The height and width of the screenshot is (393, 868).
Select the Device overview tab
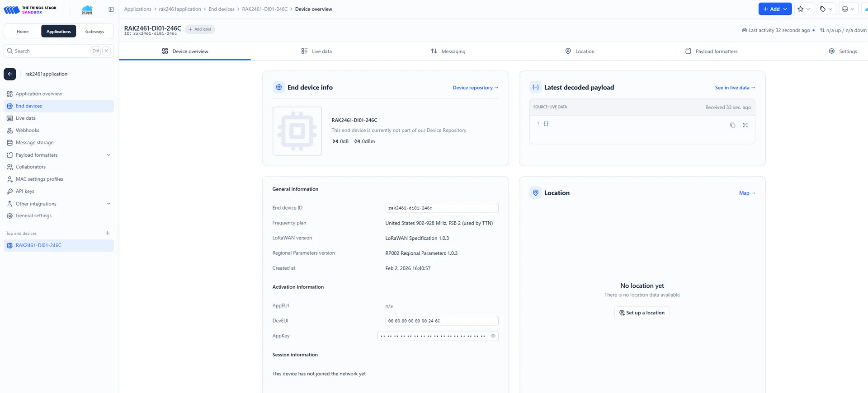tap(185, 51)
